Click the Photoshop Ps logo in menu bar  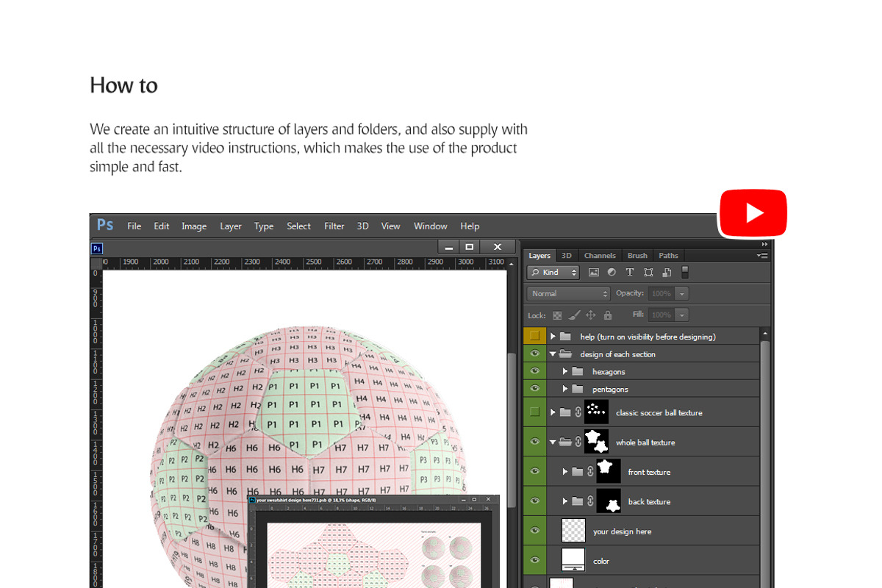106,226
